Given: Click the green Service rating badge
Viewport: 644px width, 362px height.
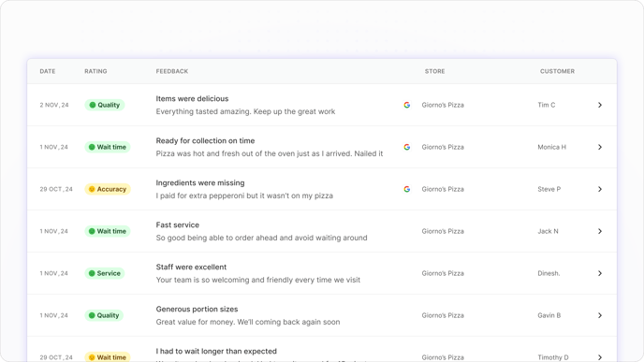Looking at the screenshot, I should click(105, 273).
